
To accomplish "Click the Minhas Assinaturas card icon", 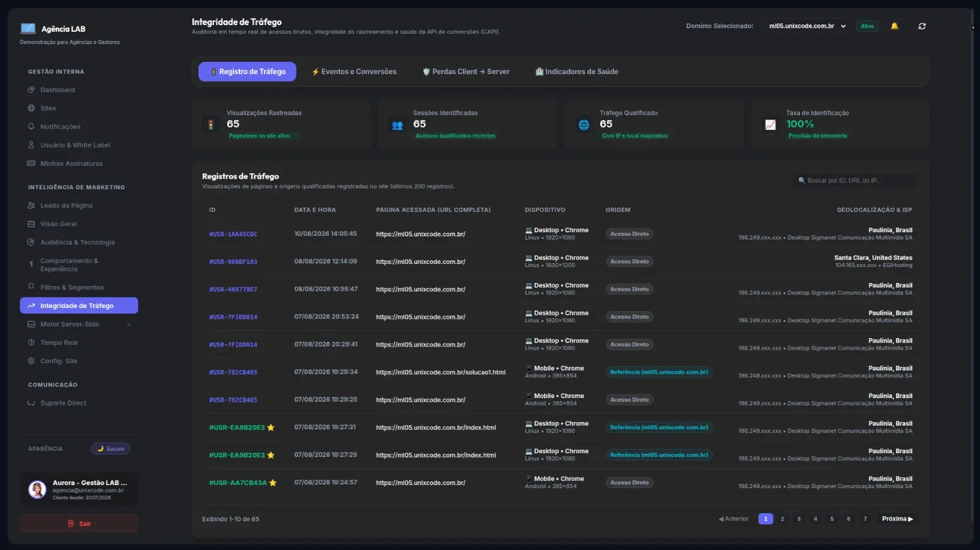I will point(31,164).
